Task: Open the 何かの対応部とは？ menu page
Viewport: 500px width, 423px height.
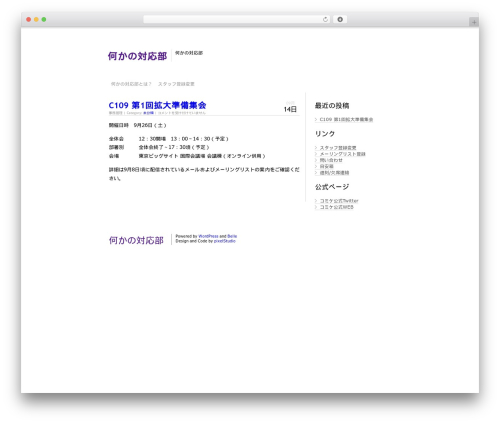Action: point(131,84)
